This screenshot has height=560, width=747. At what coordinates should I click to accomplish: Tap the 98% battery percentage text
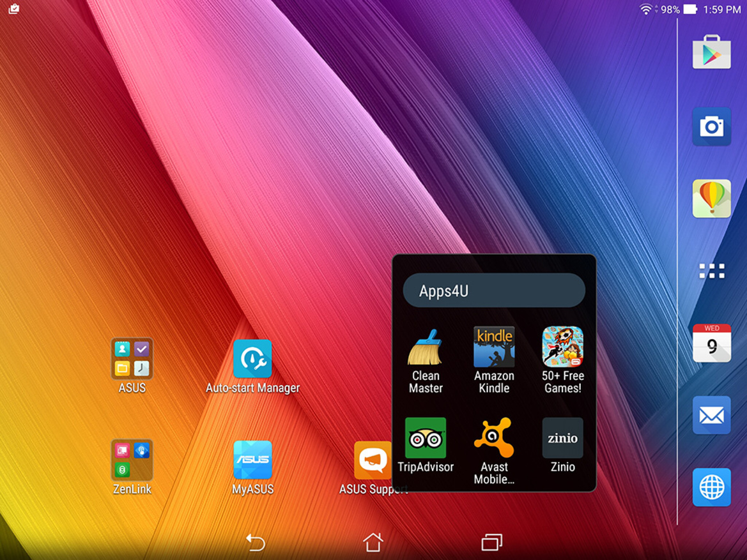pyautogui.click(x=670, y=10)
